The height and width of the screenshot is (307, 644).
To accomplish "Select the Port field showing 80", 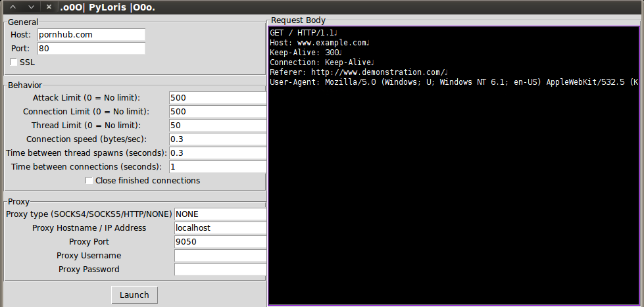I will (90, 49).
